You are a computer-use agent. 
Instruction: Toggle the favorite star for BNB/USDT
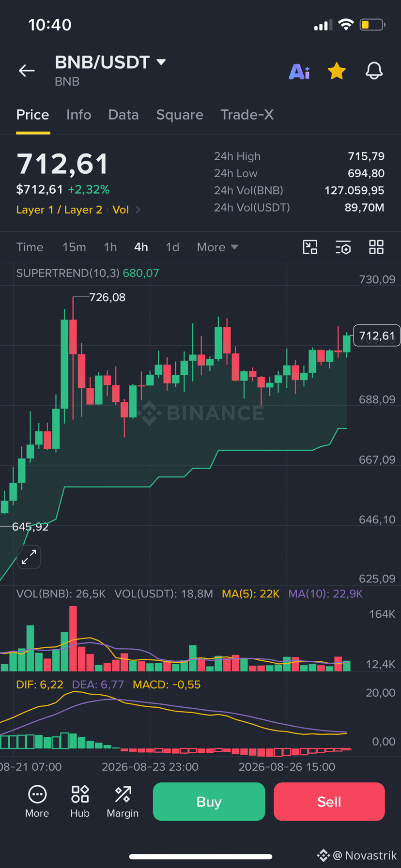point(337,71)
